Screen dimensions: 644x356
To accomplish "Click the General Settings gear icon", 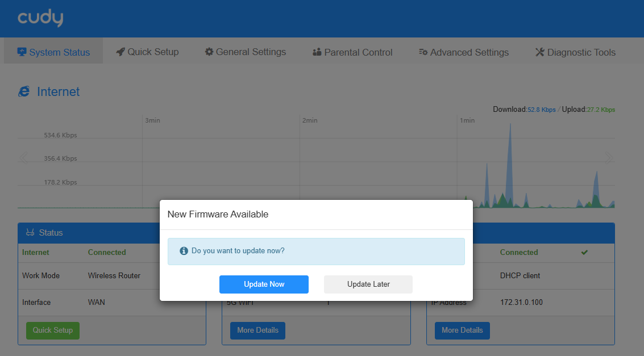I will pyautogui.click(x=209, y=52).
